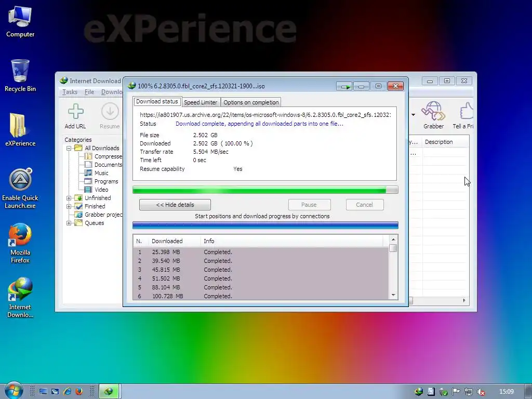Select connection row 2 with 39.540 MB

[261, 261]
